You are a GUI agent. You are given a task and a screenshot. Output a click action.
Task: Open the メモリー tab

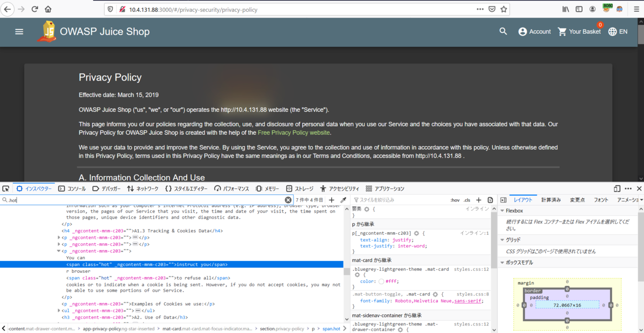point(268,189)
